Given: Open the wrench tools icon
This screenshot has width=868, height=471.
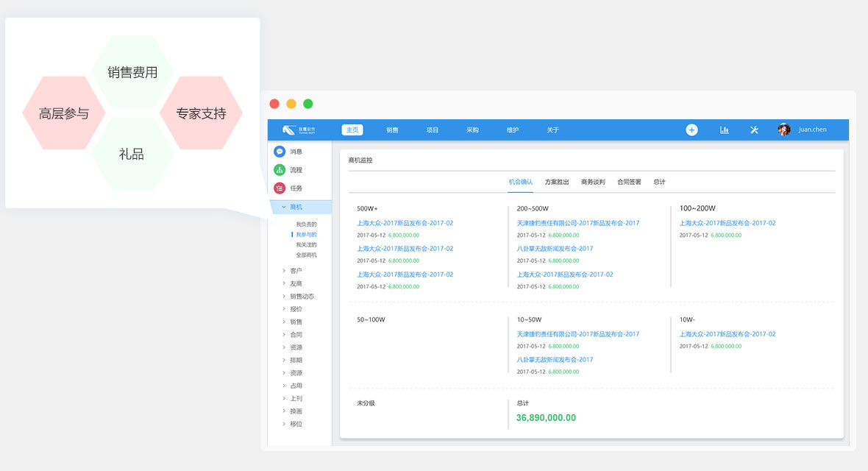Looking at the screenshot, I should click(754, 130).
